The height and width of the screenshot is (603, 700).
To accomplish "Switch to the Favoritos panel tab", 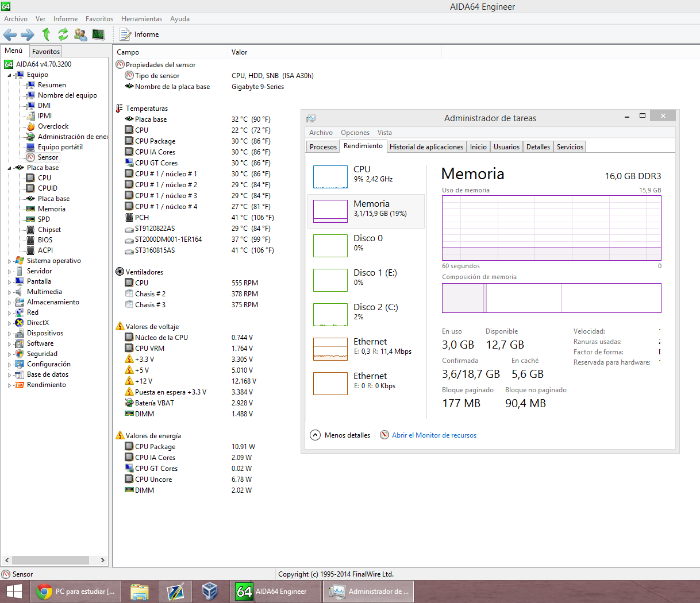I will tap(46, 51).
